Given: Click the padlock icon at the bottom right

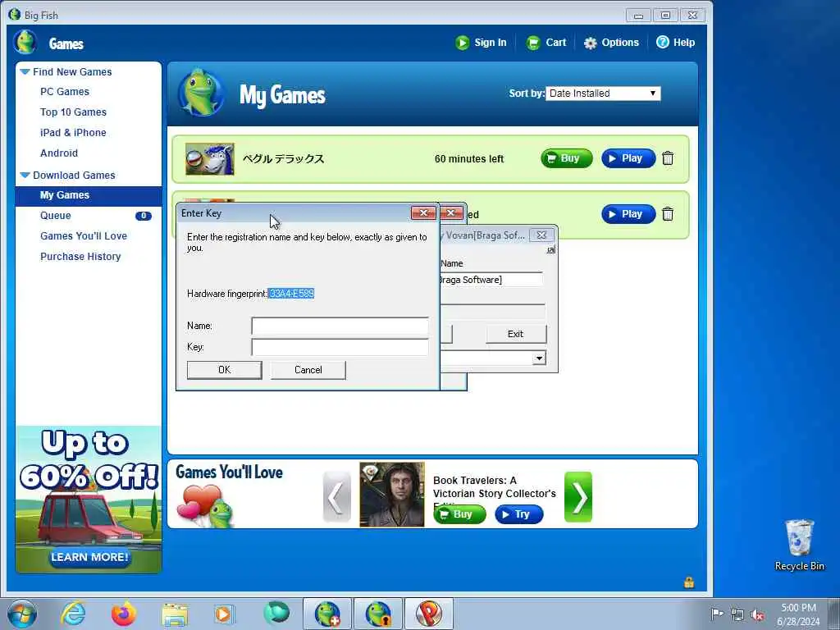Looking at the screenshot, I should coord(689,582).
